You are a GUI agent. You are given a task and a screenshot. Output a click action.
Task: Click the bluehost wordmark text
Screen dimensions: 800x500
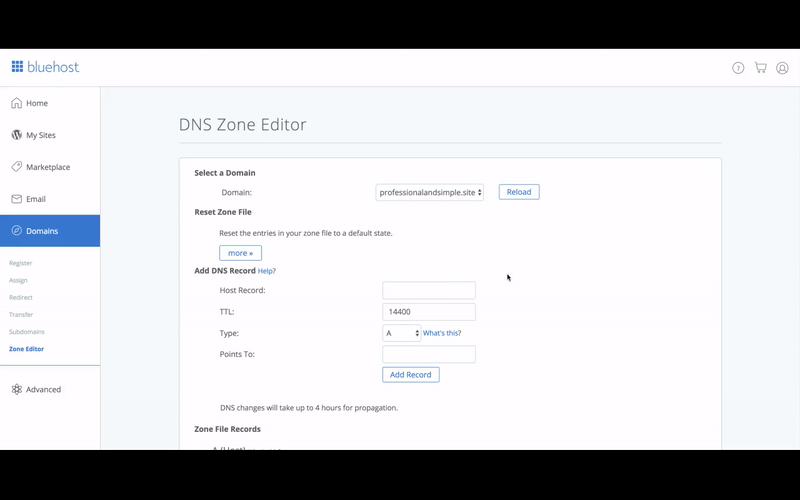pyautogui.click(x=53, y=67)
